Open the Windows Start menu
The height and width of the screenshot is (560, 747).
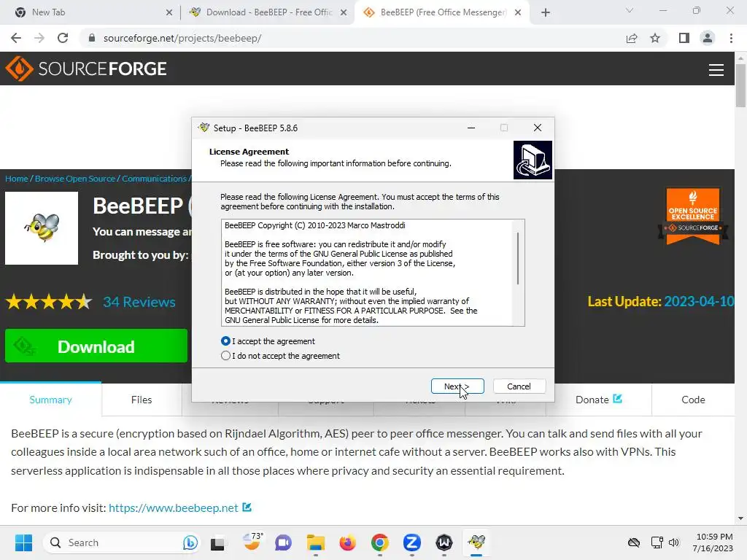23,542
